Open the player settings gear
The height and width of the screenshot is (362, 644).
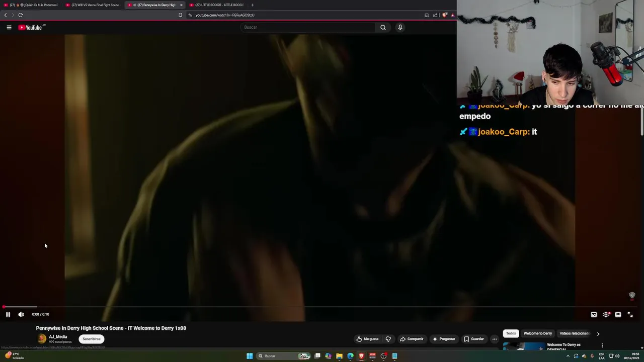606,314
